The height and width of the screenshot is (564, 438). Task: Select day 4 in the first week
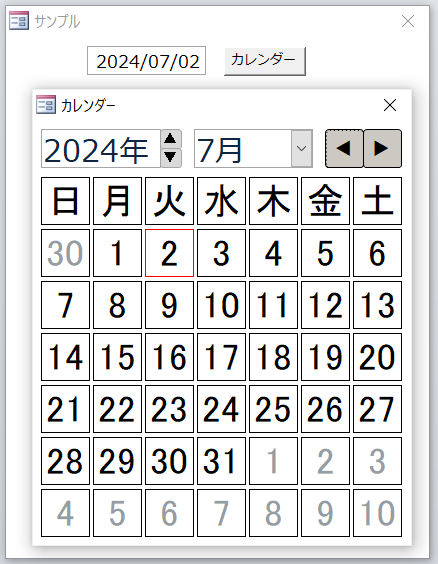point(273,253)
